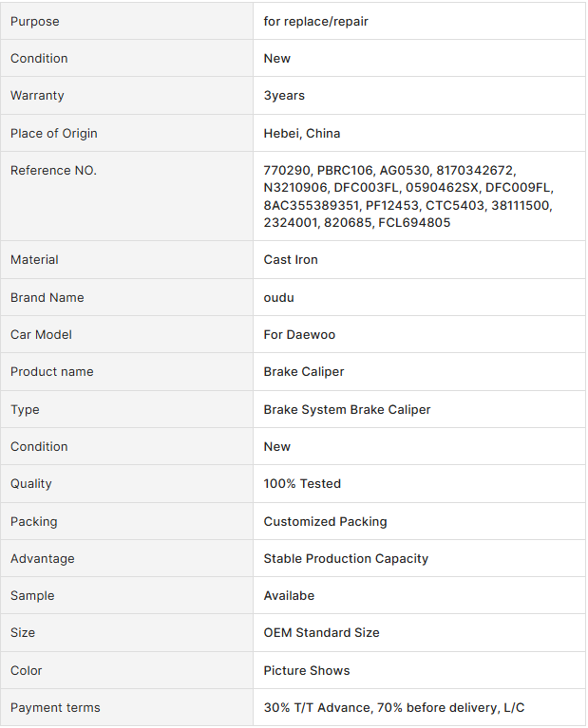The width and height of the screenshot is (588, 728).
Task: Click the 'for replace/repair' purpose value
Action: pos(315,21)
